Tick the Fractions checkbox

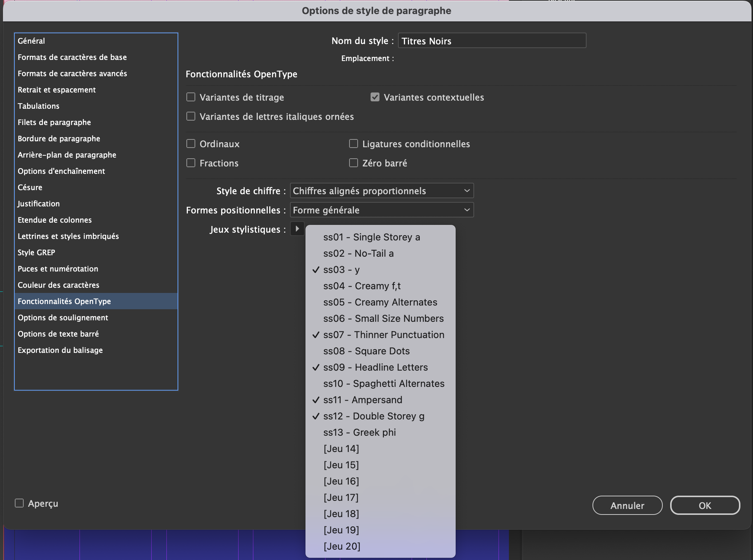click(x=191, y=163)
